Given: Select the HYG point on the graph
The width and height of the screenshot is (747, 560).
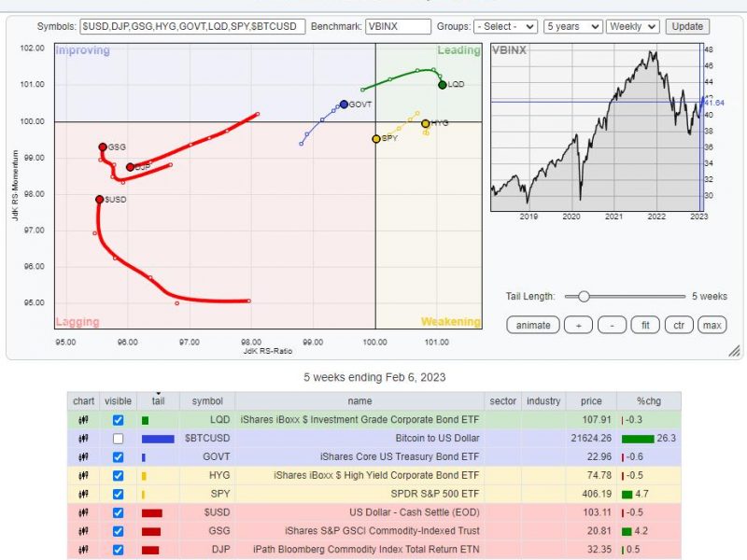Looking at the screenshot, I should pyautogui.click(x=426, y=124).
